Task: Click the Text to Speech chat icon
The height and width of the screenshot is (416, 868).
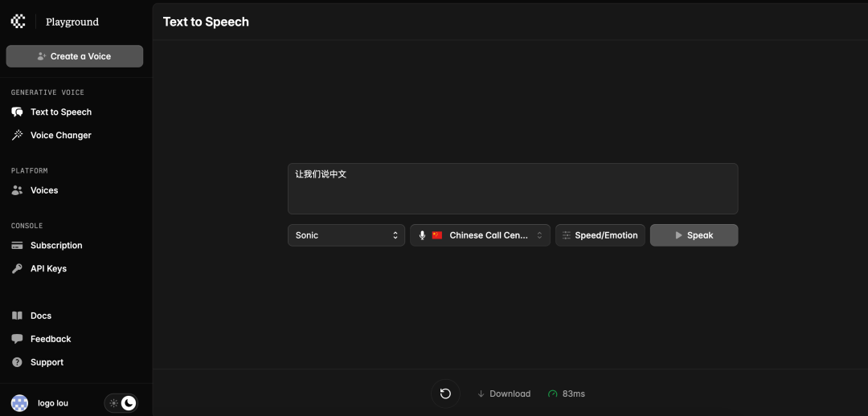Action: 17,112
